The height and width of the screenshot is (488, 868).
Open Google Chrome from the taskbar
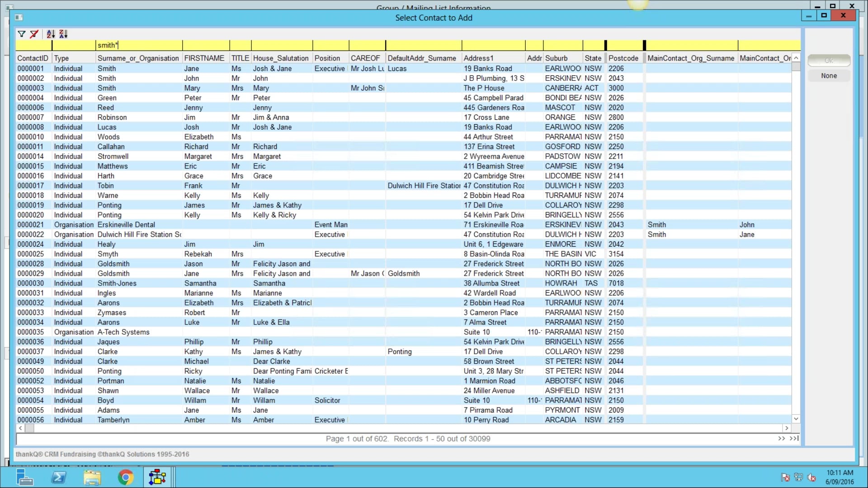pyautogui.click(x=126, y=477)
